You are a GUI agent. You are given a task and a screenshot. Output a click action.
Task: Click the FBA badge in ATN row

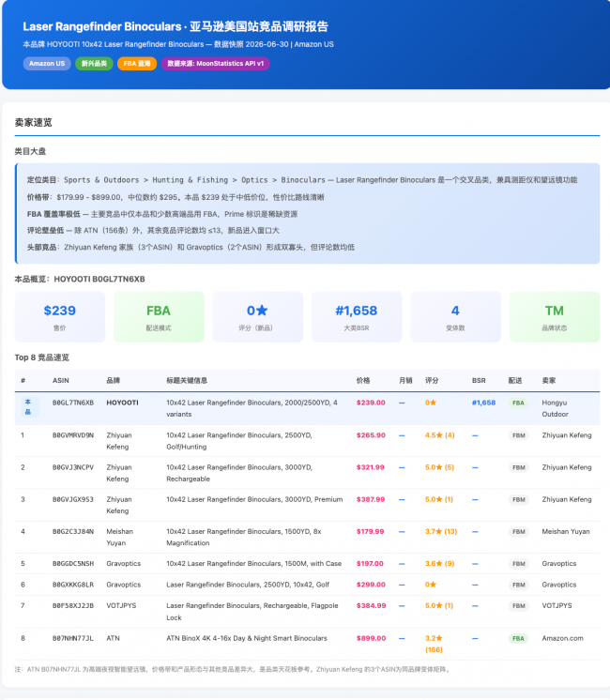[x=518, y=638]
